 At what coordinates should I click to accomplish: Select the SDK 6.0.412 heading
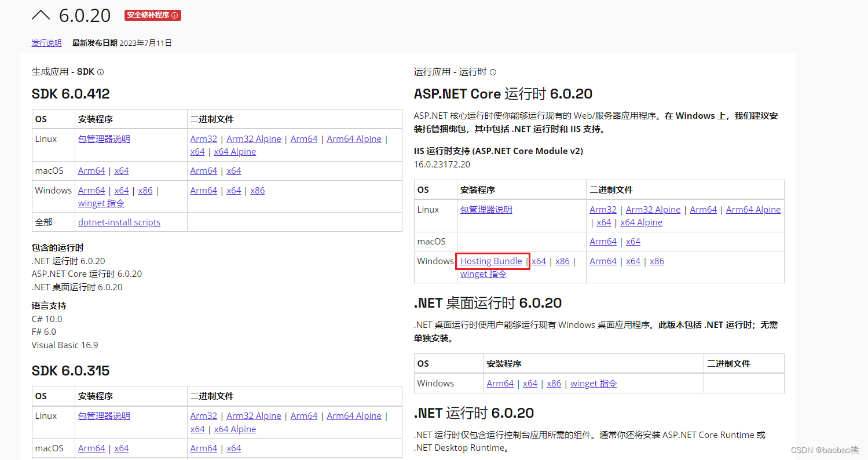click(x=71, y=94)
